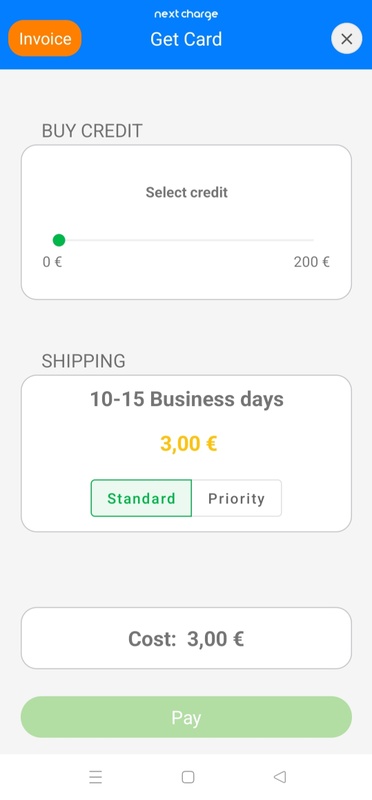Click the Select credit label
372x800 pixels.
pyautogui.click(x=187, y=192)
